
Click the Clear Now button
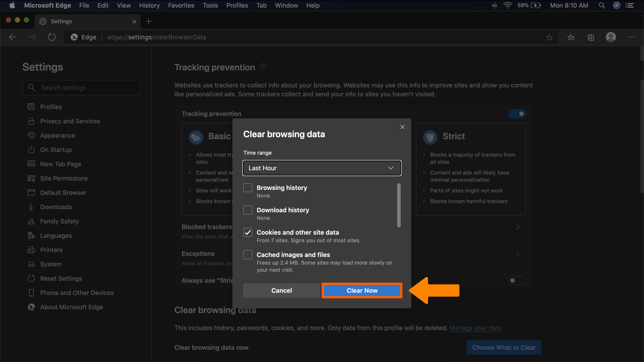click(x=362, y=290)
